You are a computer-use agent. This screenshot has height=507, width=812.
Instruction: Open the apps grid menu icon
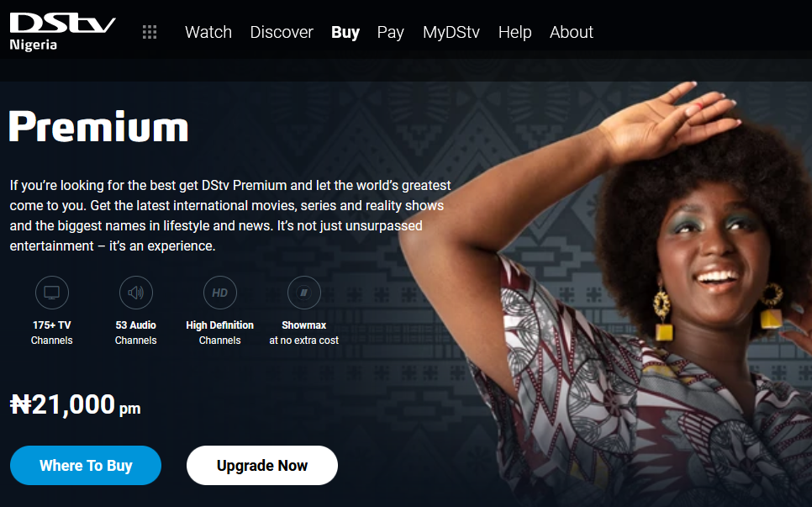pyautogui.click(x=150, y=32)
